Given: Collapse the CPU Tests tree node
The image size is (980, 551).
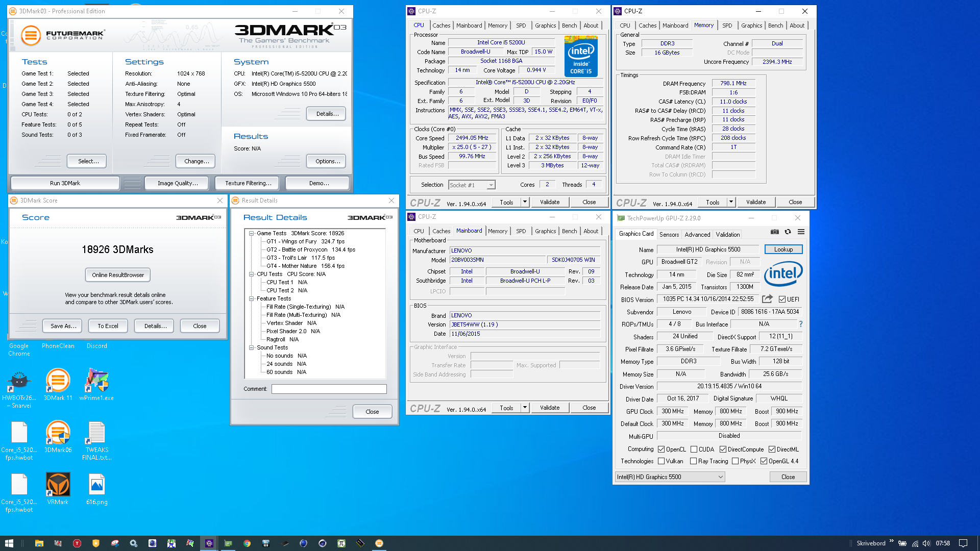Looking at the screenshot, I should 251,274.
